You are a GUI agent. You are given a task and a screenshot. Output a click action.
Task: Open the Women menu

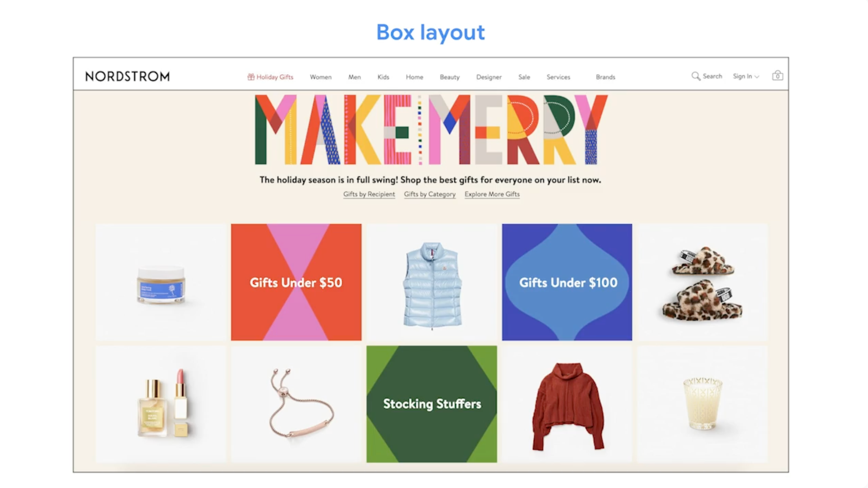tap(320, 77)
